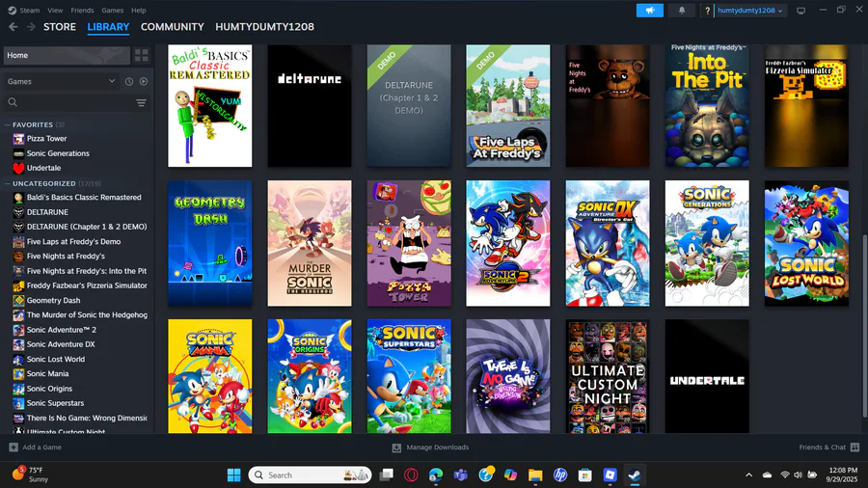Switch to the Community tab
Screen dimensions: 868x488
(x=173, y=27)
